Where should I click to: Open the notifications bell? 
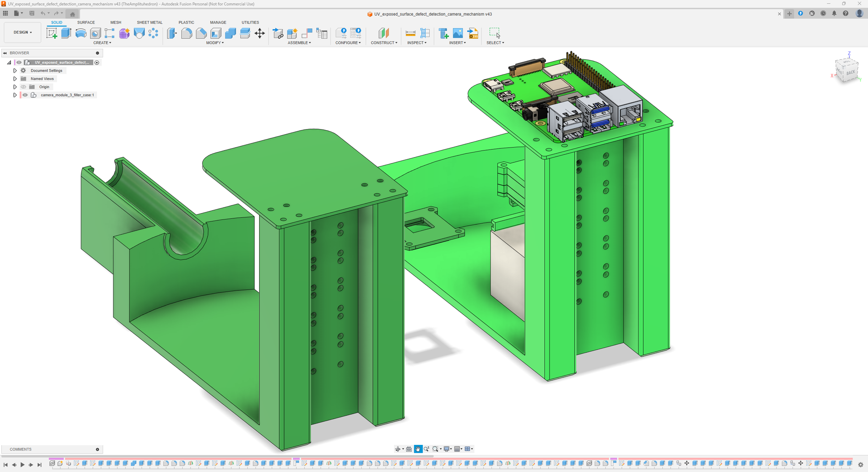(834, 13)
